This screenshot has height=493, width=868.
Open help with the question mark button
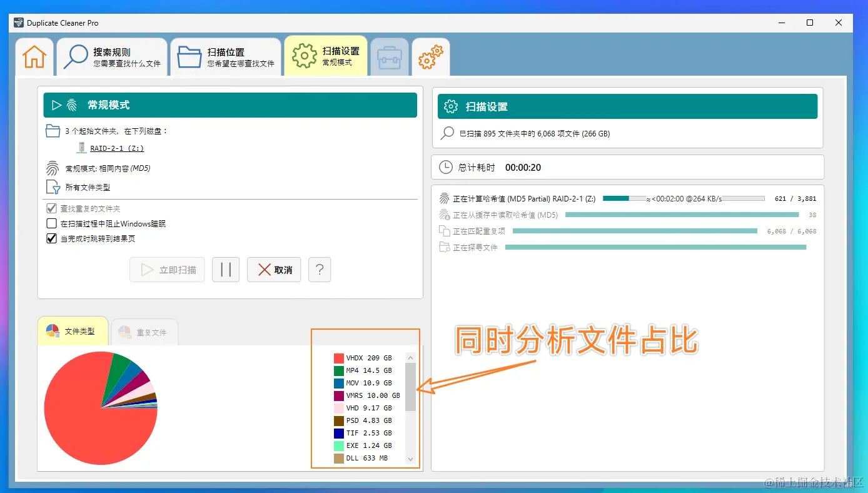click(x=320, y=270)
